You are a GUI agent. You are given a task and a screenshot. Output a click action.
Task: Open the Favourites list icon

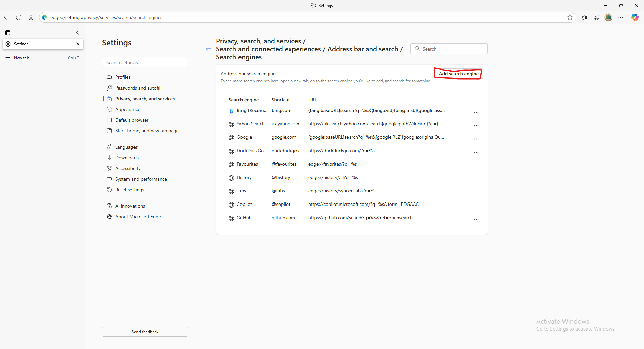pos(584,17)
